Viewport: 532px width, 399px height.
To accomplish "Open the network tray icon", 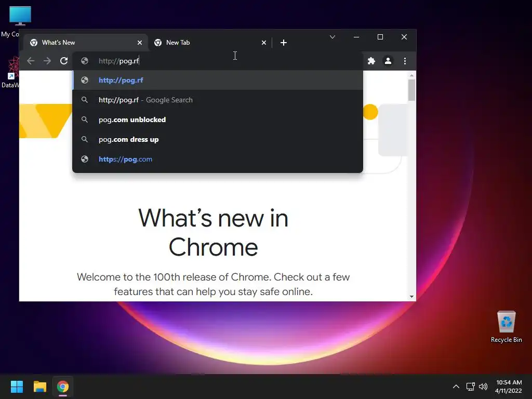I will pyautogui.click(x=470, y=387).
